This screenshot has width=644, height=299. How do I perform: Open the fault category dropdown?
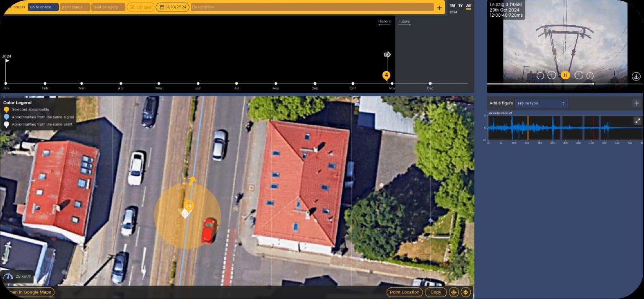click(x=108, y=7)
